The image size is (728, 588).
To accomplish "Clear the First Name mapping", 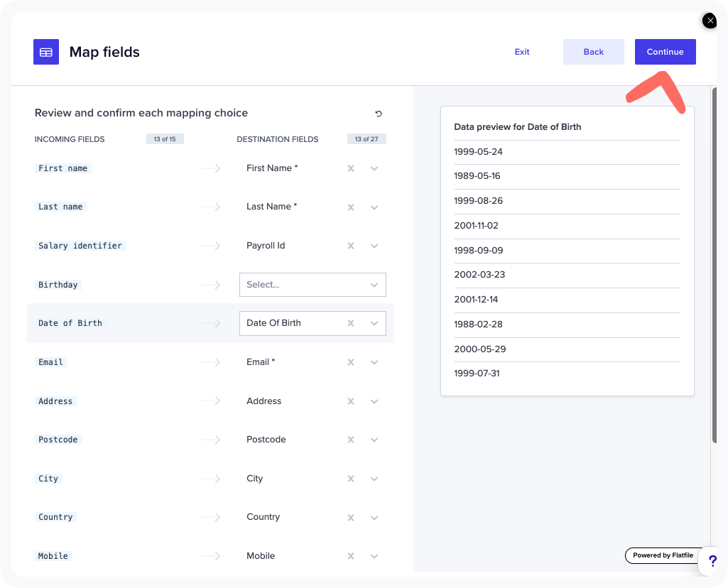I will point(351,168).
